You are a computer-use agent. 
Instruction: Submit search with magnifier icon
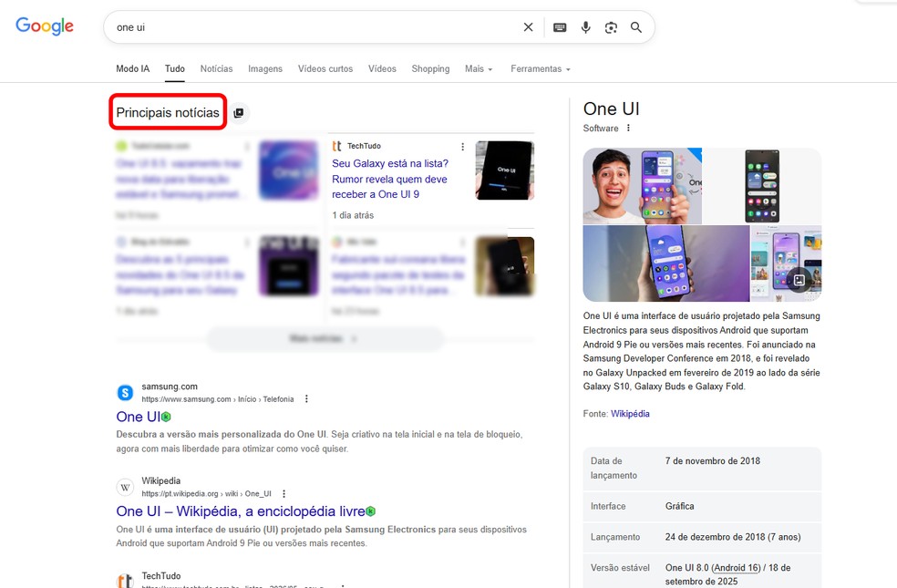point(636,27)
